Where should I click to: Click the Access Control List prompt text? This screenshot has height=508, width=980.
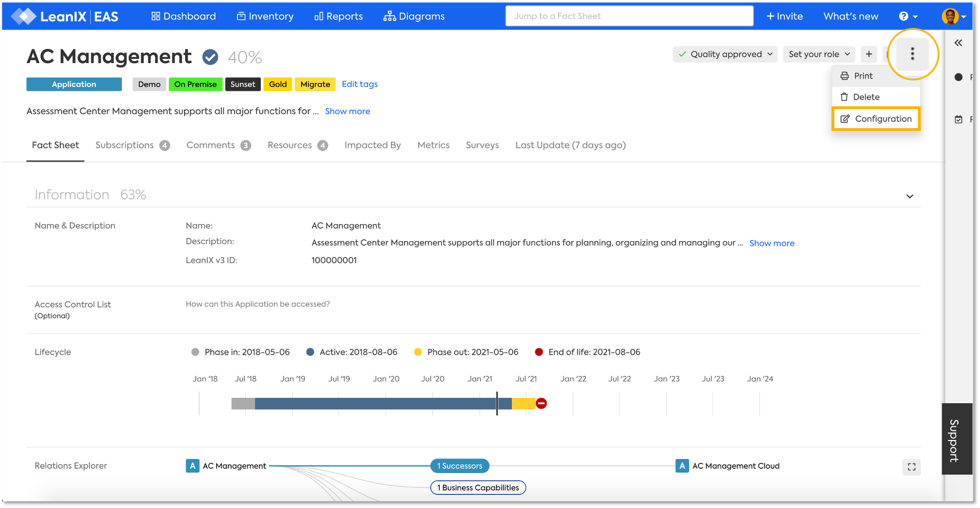click(258, 304)
